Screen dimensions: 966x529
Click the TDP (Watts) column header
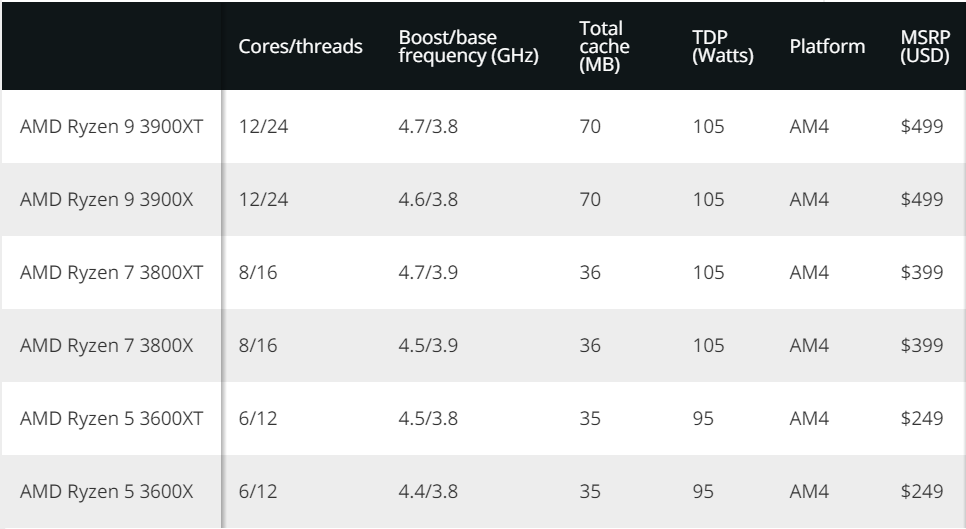[722, 46]
